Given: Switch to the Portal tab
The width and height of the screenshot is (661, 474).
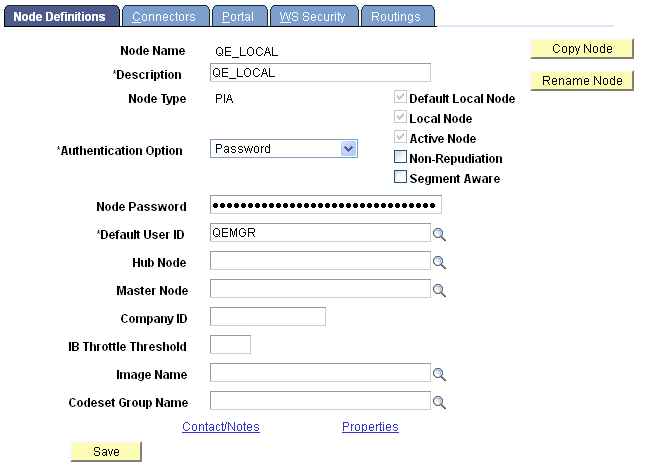Looking at the screenshot, I should 239,16.
